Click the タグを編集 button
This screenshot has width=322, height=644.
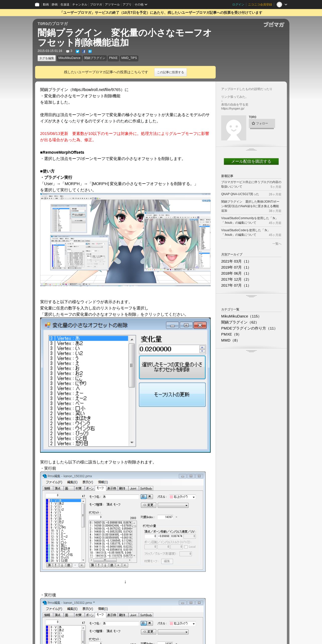(47, 58)
